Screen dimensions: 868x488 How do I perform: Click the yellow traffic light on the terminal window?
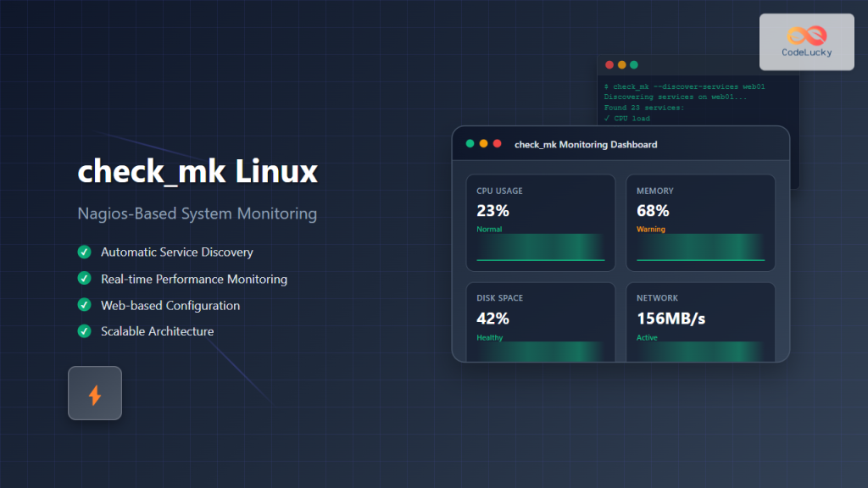pos(621,64)
